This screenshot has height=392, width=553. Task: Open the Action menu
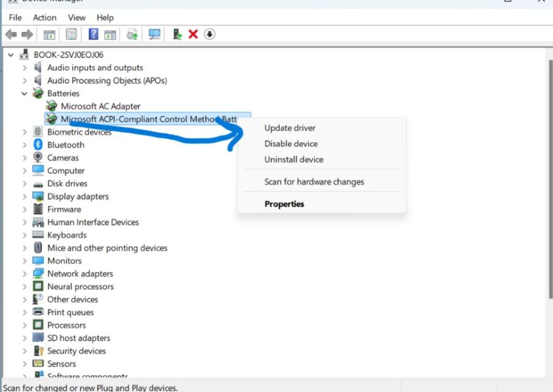[x=45, y=18]
